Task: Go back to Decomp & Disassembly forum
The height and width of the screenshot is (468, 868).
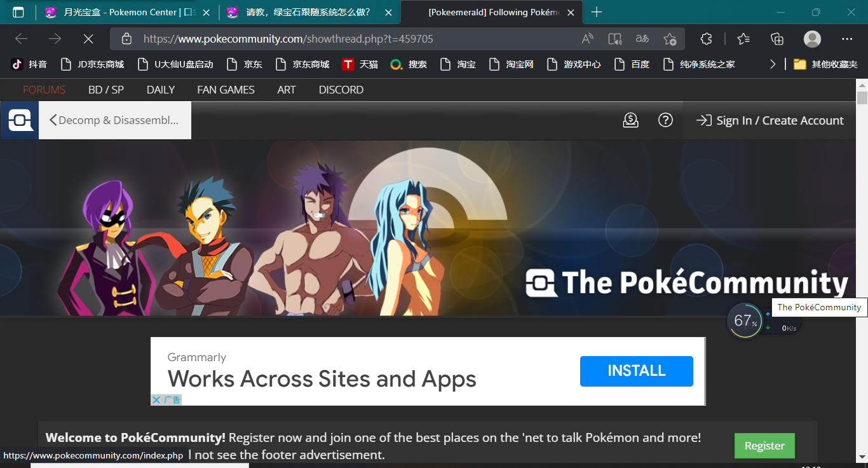Action: click(x=115, y=120)
